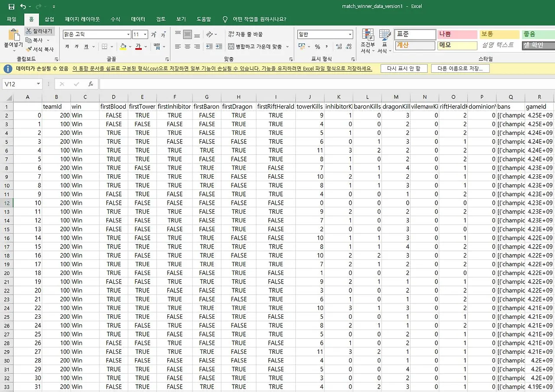Screen dimensions: 555x392
Task: Undo the last action
Action: click(23, 7)
